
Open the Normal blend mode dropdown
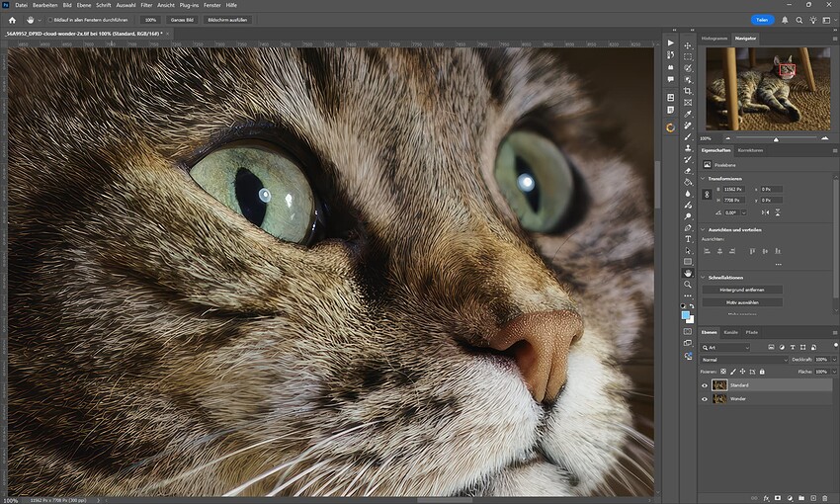(x=744, y=360)
